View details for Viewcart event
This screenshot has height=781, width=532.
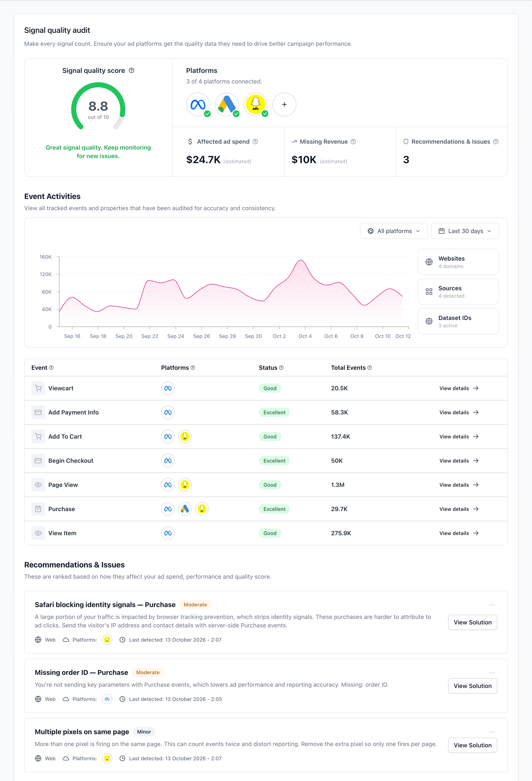459,388
